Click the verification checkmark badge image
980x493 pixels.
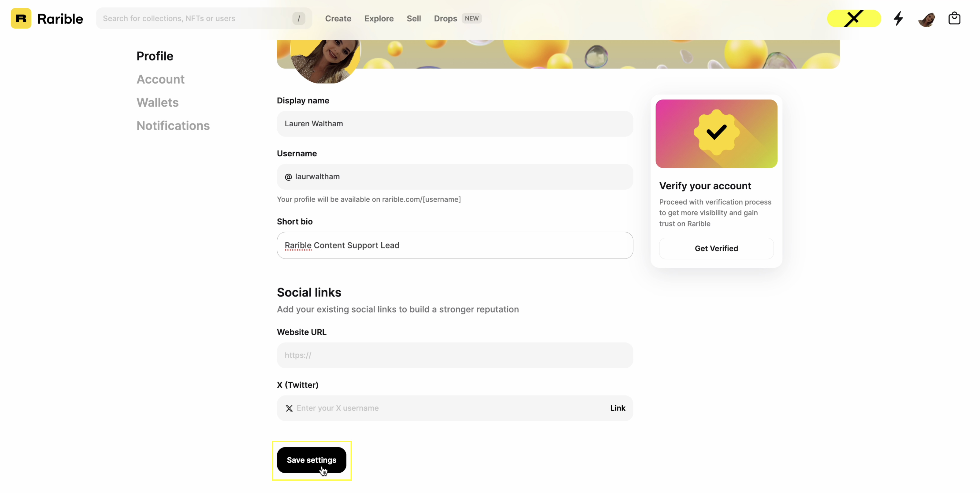[x=716, y=133]
